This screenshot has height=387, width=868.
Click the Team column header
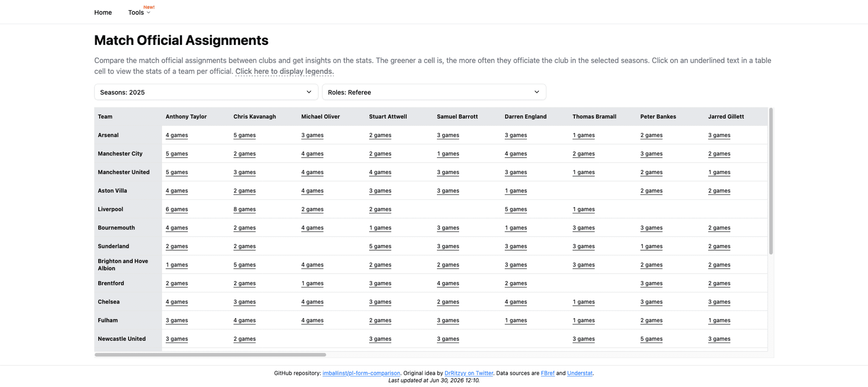[105, 116]
